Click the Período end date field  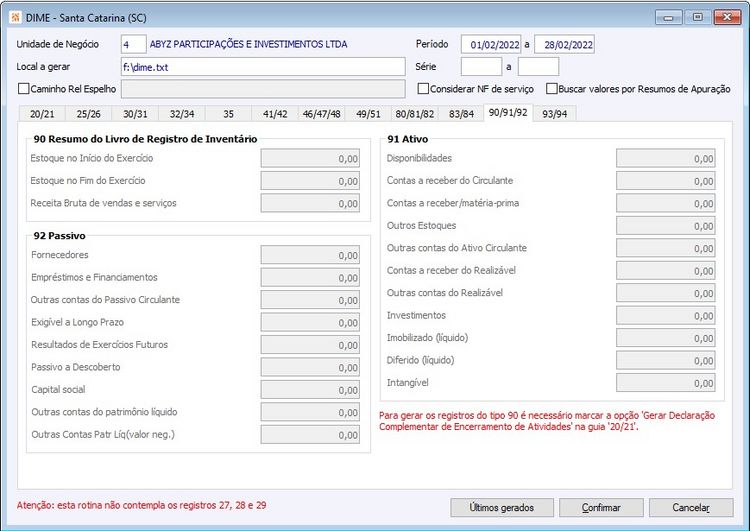pyautogui.click(x=564, y=44)
